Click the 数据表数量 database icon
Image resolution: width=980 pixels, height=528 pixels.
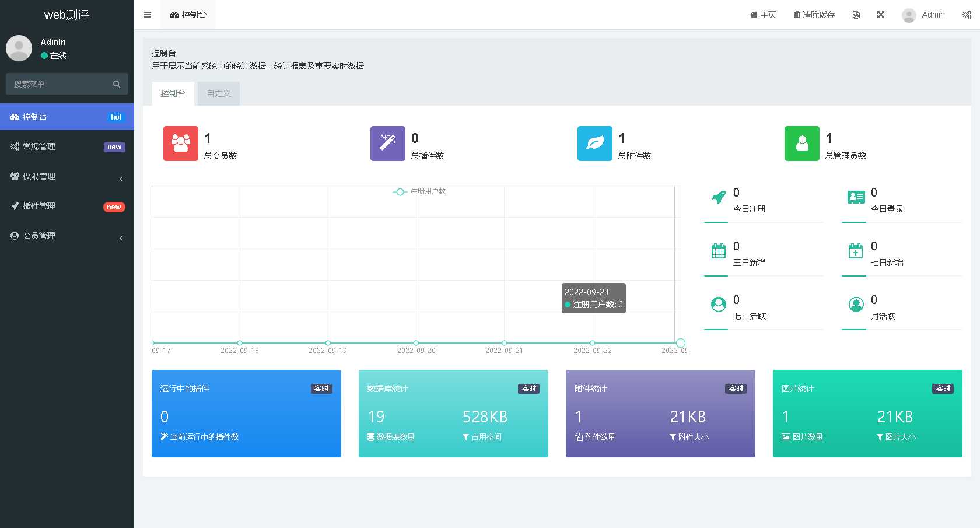371,437
